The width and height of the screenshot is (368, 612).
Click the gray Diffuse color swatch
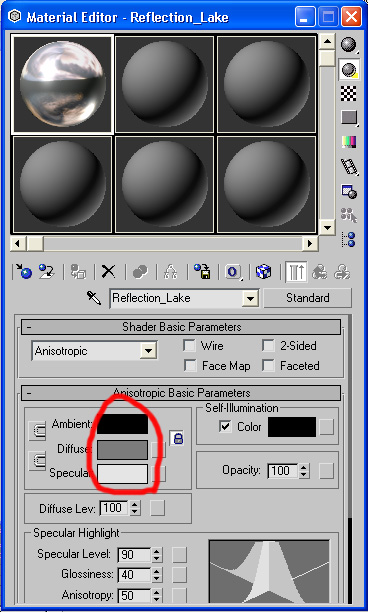tap(123, 450)
